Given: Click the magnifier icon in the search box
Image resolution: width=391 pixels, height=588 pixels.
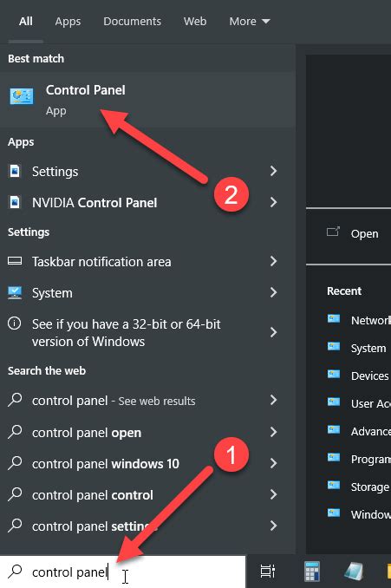Looking at the screenshot, I should 15,572.
